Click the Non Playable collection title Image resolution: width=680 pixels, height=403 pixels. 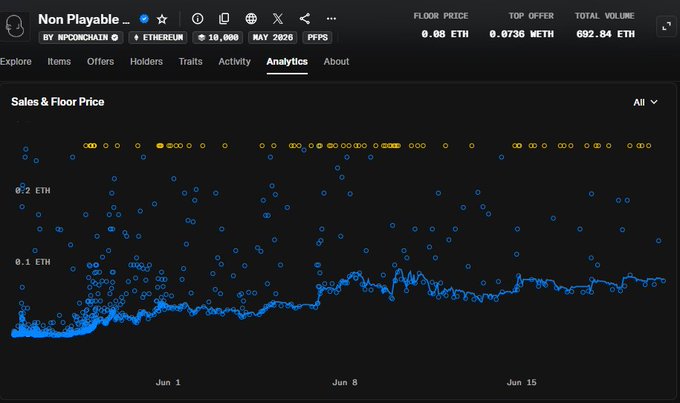tap(84, 20)
